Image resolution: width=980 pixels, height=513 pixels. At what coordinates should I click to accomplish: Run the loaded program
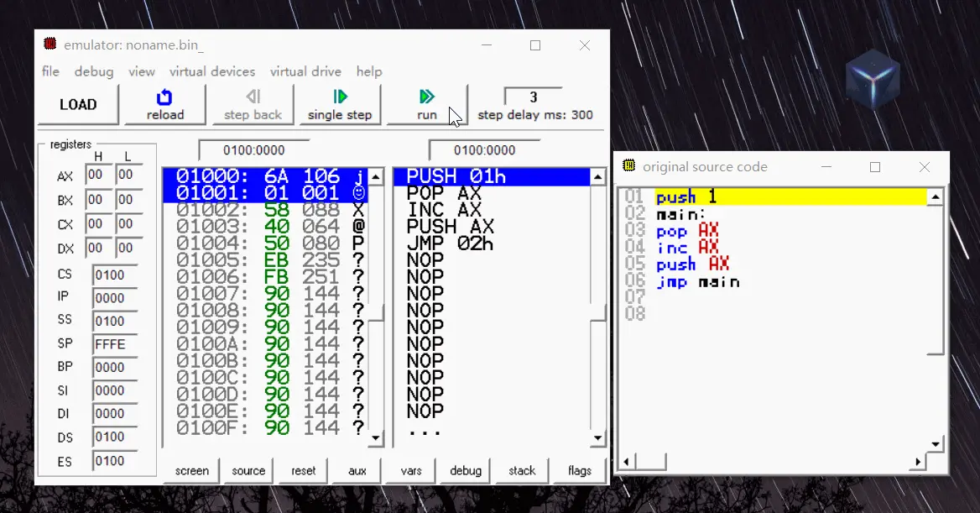tap(426, 104)
